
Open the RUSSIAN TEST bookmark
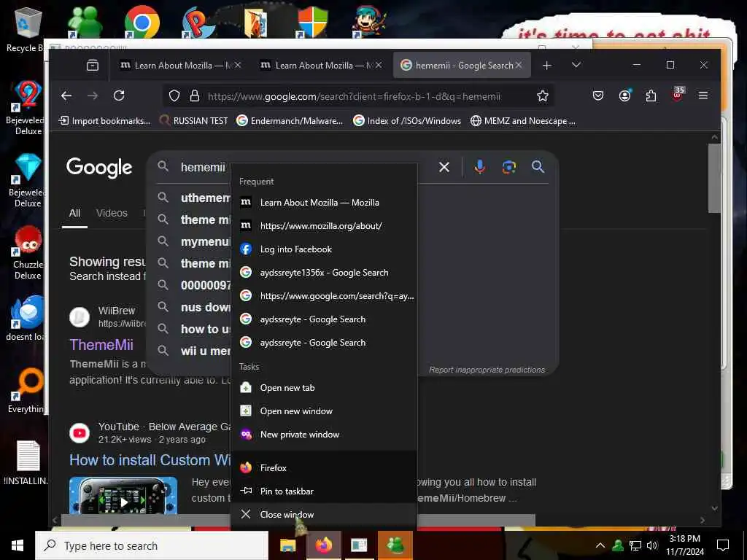(193, 121)
